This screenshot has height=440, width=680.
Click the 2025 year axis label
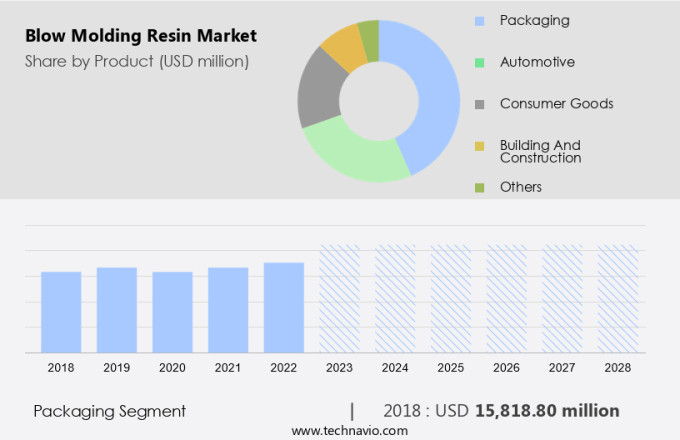pos(451,368)
